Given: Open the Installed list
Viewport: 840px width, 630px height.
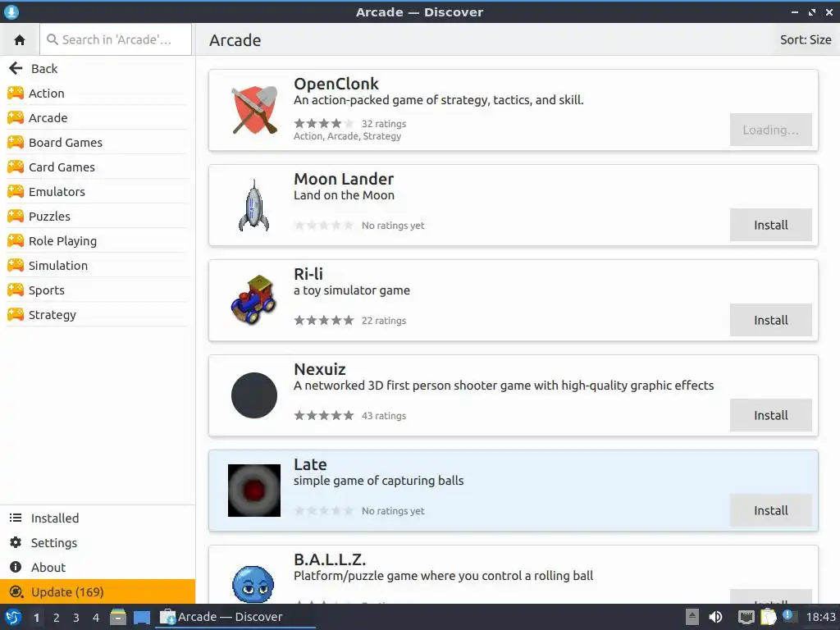Looking at the screenshot, I should coord(98,518).
